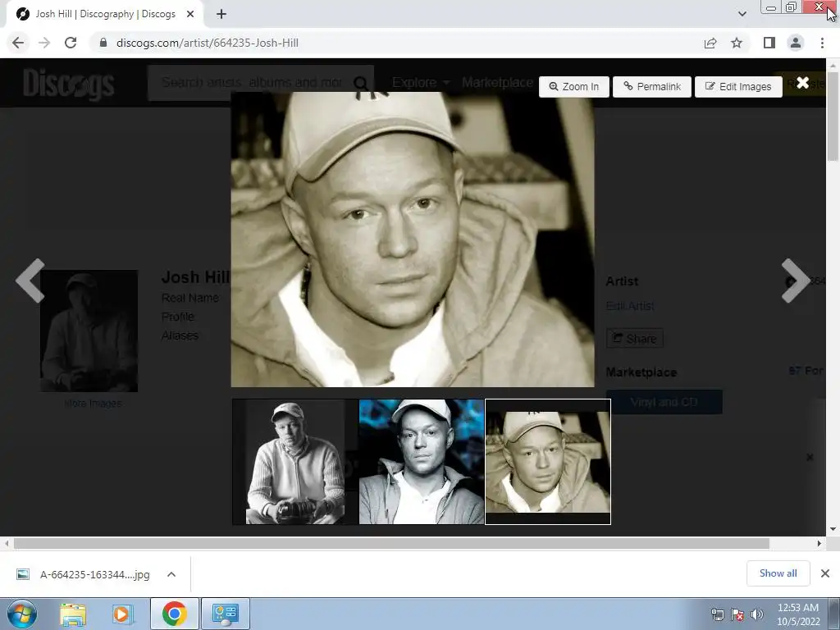840x630 pixels.
Task: Click the dimmed search magnifier icon
Action: click(x=361, y=83)
